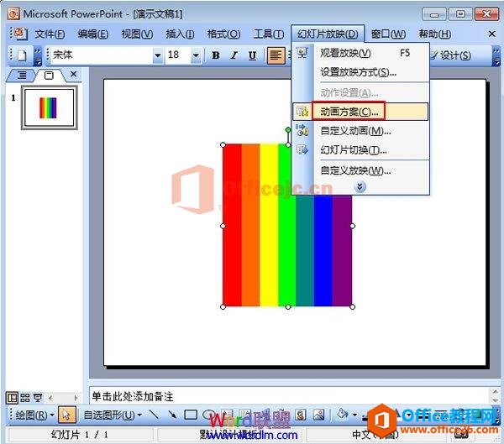The height and width of the screenshot is (444, 504).
Task: Select 自定义动画(M)... menu entry
Action: pos(360,131)
